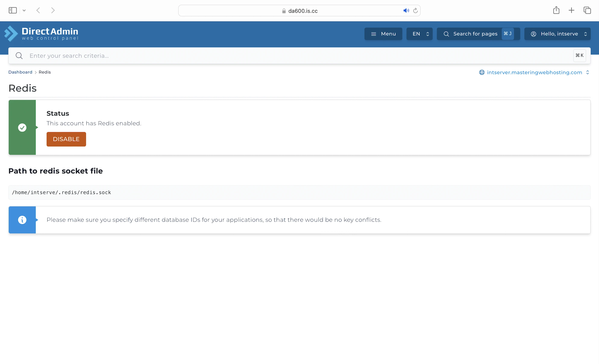
Task: Mute tab audio speaker icon
Action: click(x=406, y=11)
